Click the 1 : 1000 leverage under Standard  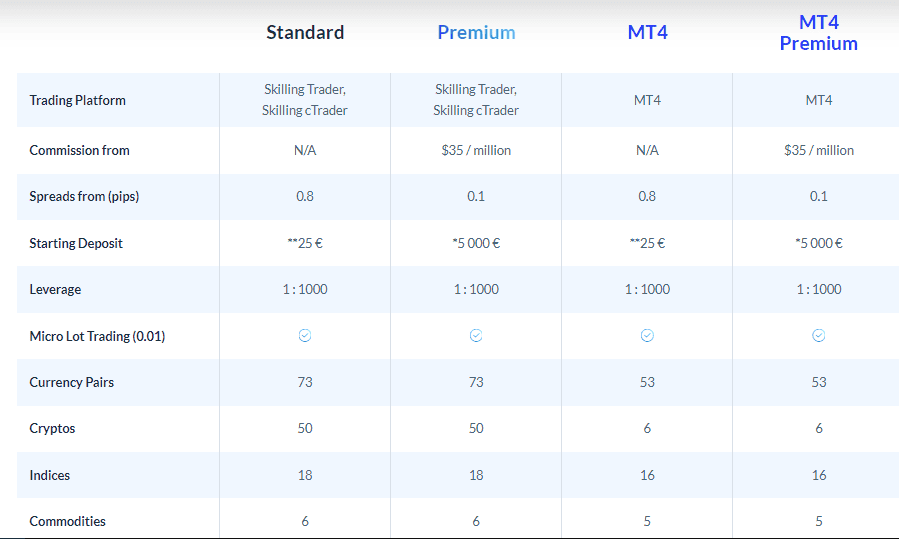[x=305, y=289]
